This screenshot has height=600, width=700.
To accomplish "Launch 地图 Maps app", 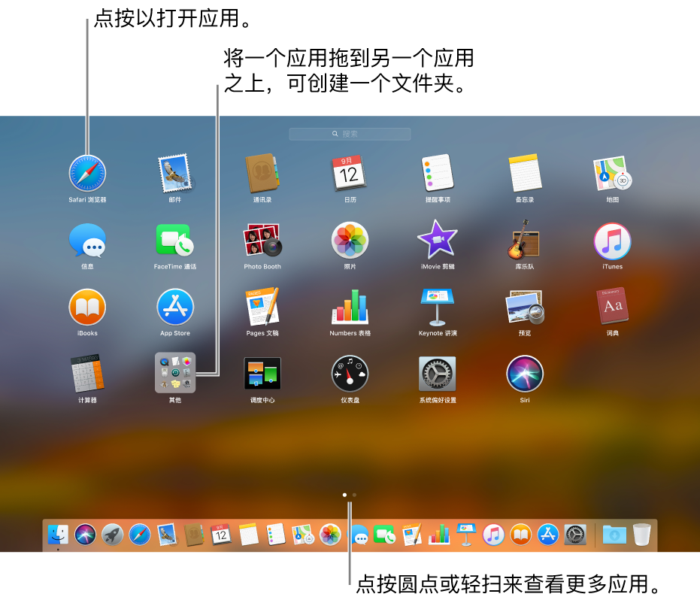I will click(612, 174).
